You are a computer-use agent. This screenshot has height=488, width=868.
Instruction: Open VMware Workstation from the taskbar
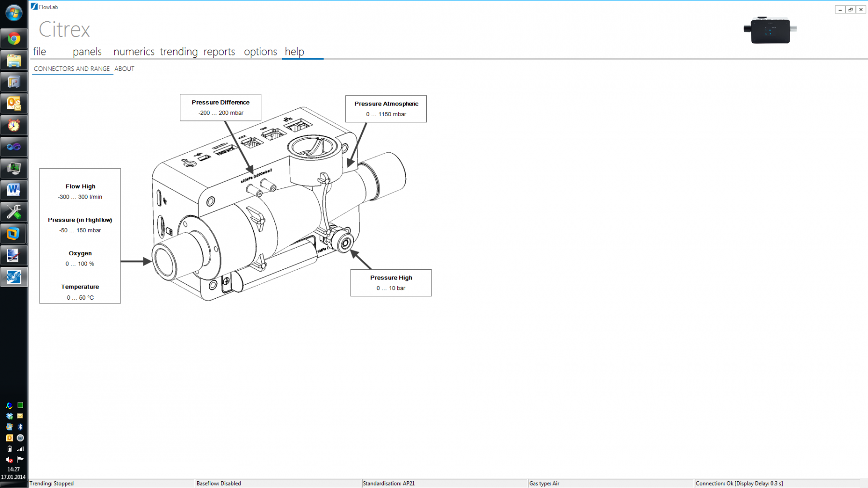(x=14, y=233)
